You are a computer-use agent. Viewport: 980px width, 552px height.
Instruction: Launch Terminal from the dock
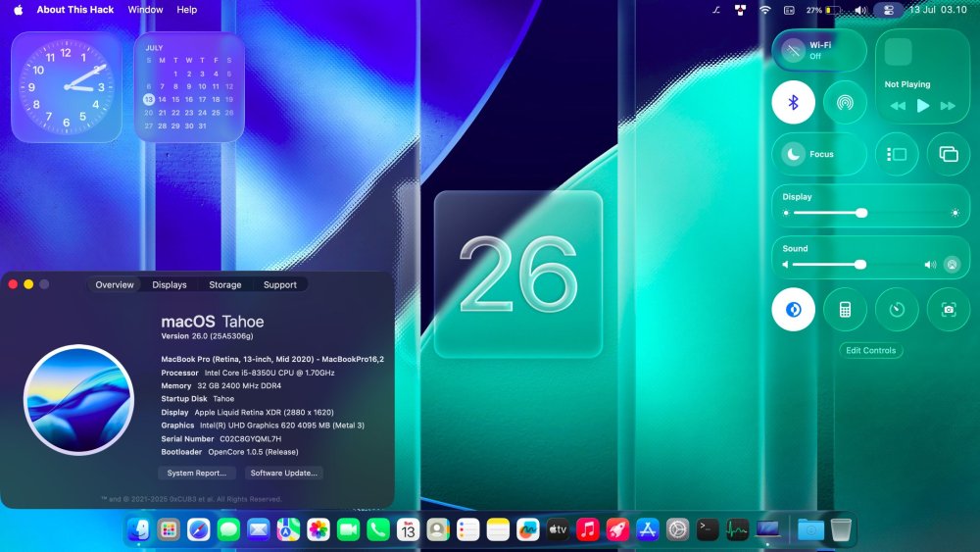pos(708,530)
